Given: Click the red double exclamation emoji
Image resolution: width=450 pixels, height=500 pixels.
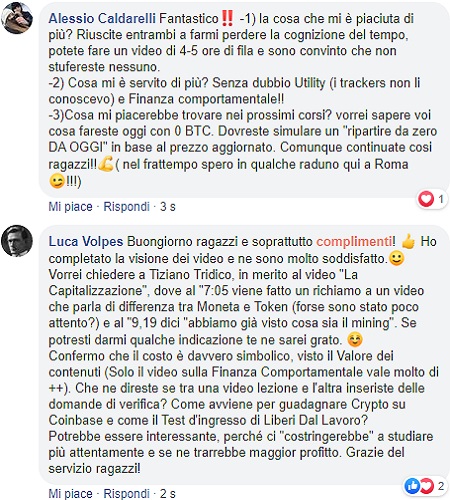Looking at the screenshot, I should pos(227,18).
